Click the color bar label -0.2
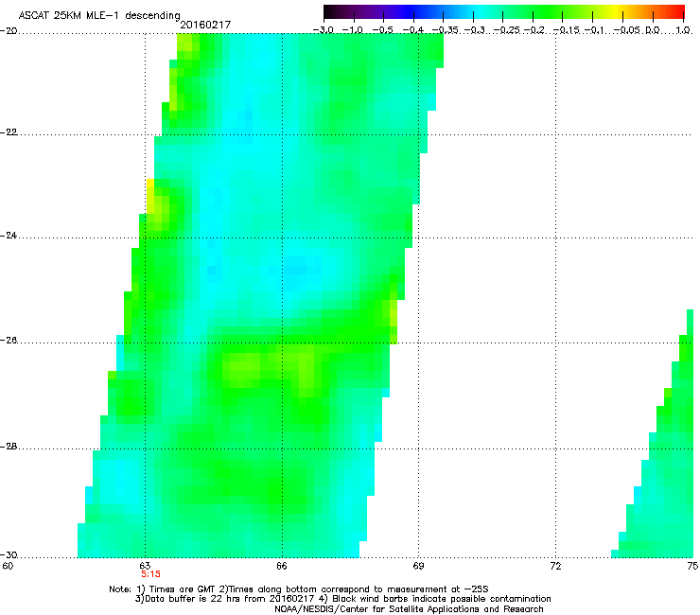Screen dimensions: 700x615 click(534, 30)
